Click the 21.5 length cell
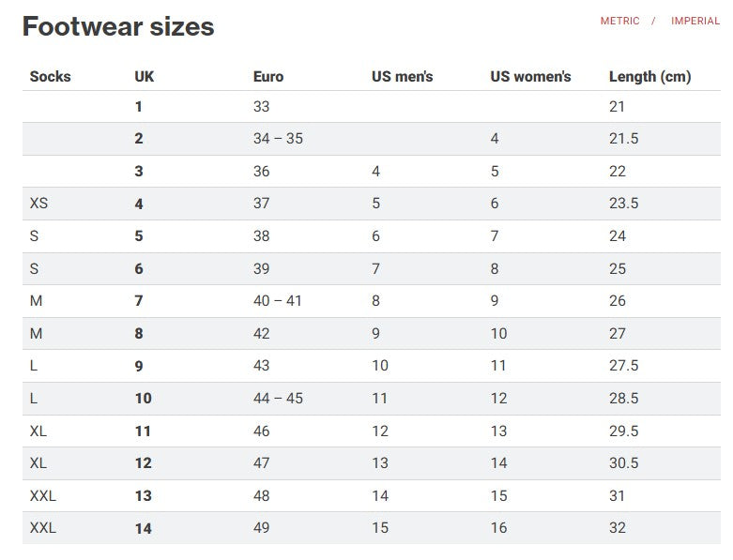This screenshot has width=733, height=560. click(x=623, y=139)
